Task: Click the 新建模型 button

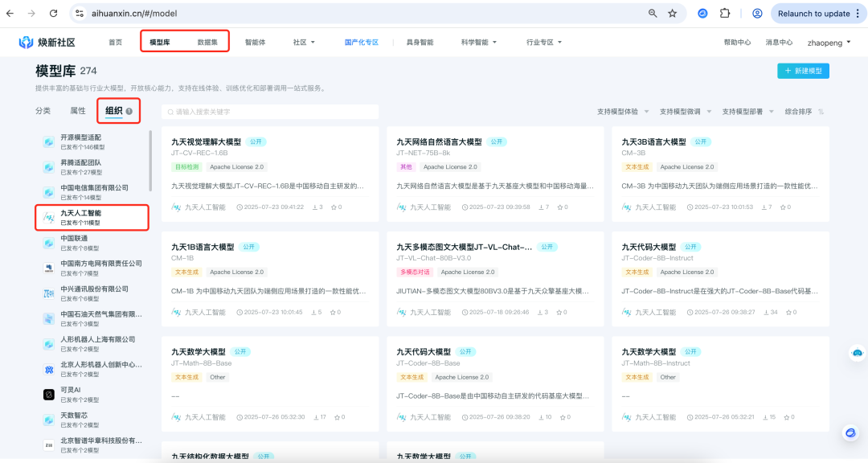Action: 803,71
